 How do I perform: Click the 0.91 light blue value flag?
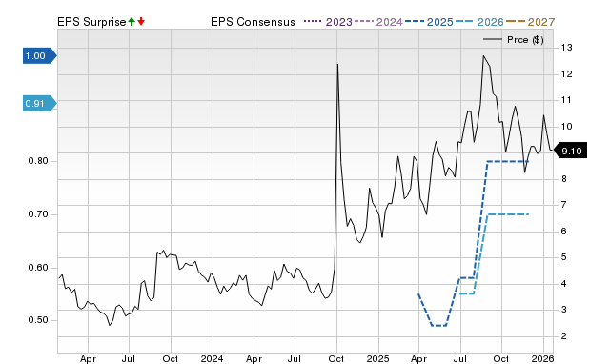click(x=40, y=104)
